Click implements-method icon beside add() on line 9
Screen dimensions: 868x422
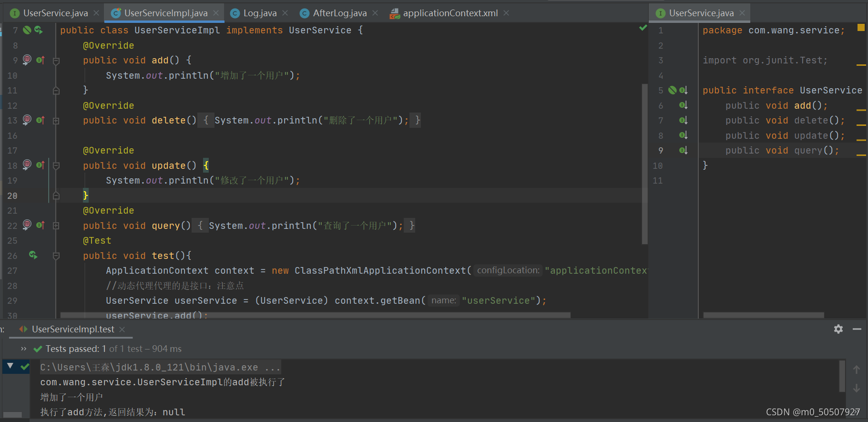[x=41, y=60]
